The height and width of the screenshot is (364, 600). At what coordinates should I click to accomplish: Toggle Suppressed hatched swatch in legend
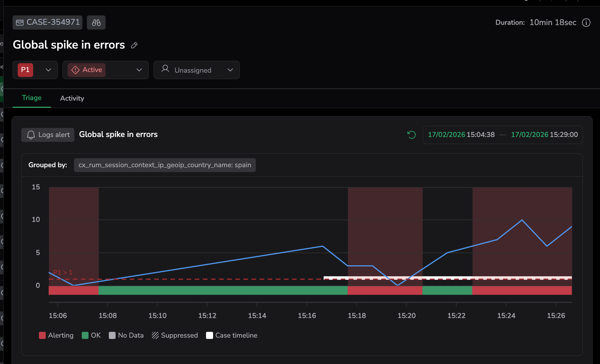(155, 335)
